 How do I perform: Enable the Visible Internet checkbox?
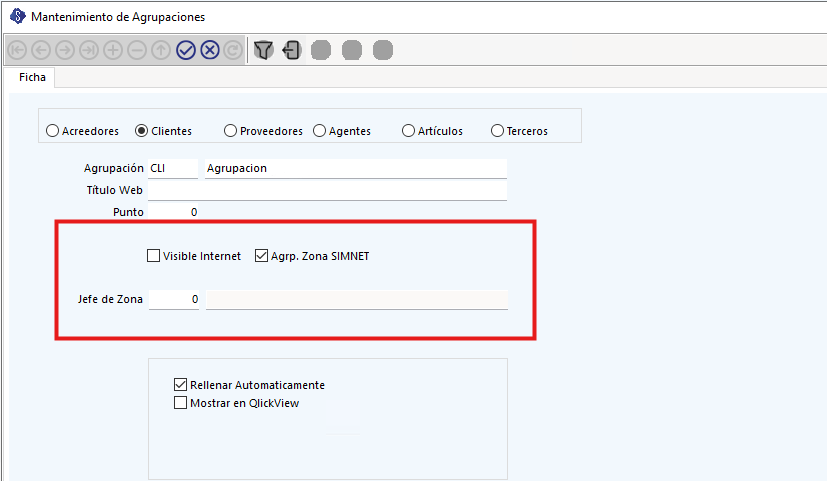pos(154,256)
